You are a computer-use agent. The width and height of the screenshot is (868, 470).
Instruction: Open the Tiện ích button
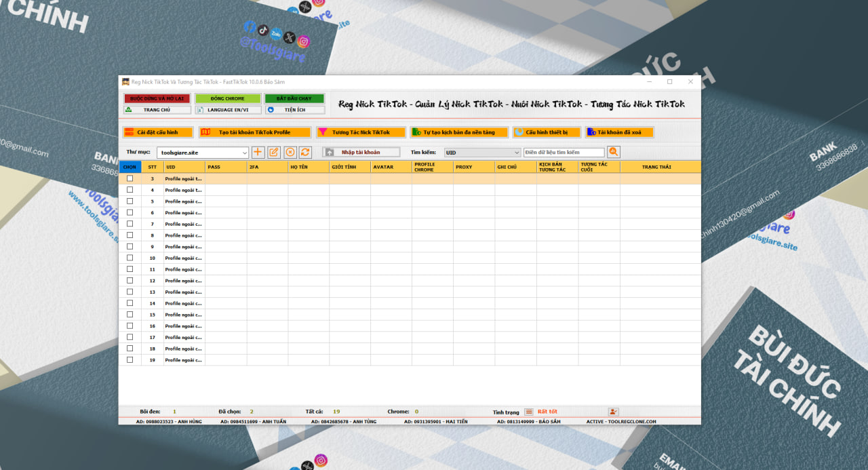click(295, 109)
